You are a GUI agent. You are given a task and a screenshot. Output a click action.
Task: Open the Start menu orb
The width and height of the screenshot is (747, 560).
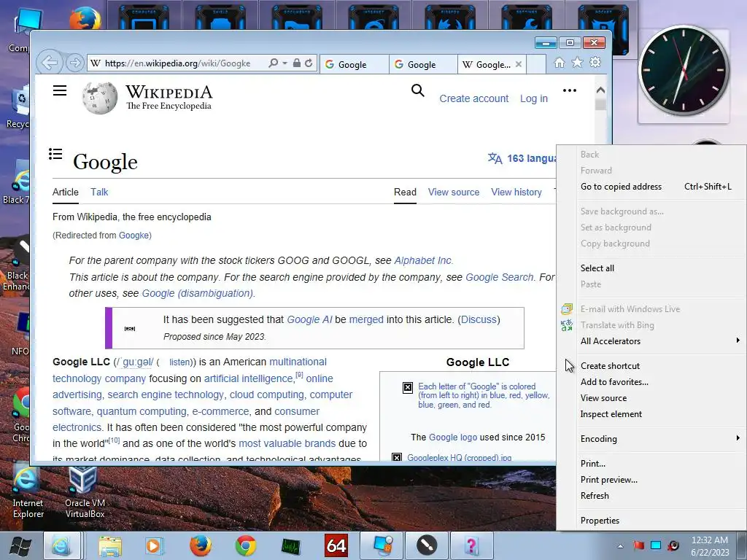click(21, 545)
